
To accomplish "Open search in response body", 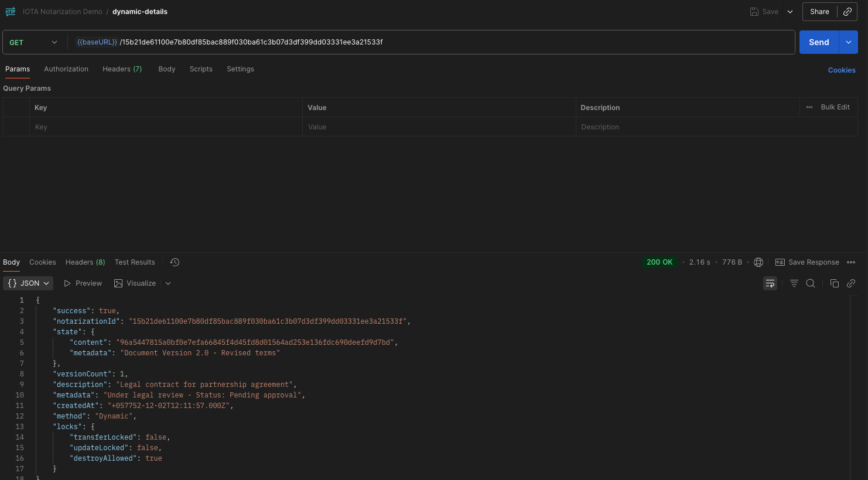I will (811, 283).
